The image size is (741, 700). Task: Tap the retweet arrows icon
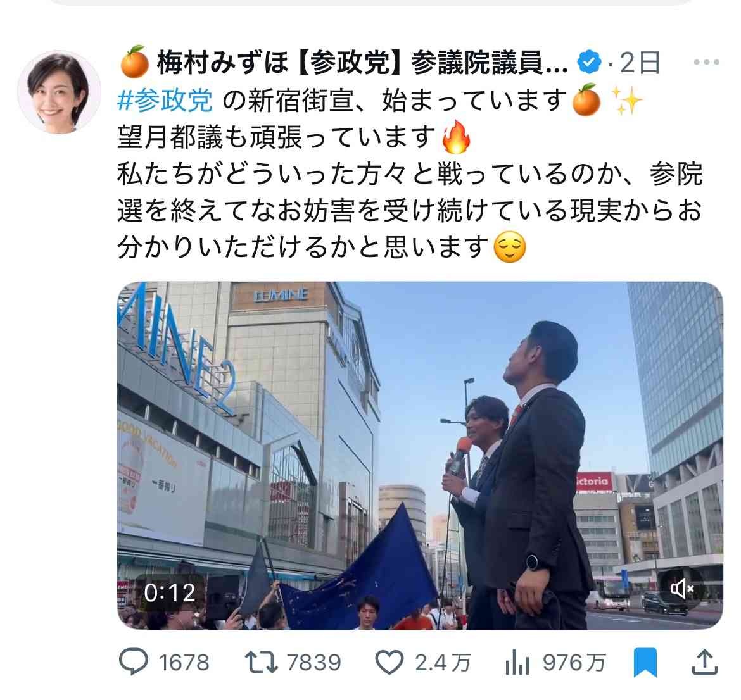[262, 662]
